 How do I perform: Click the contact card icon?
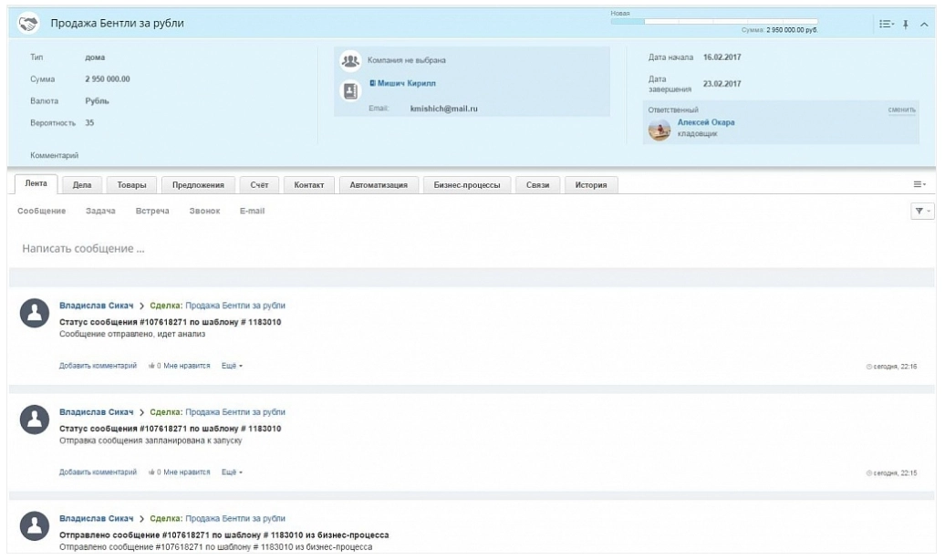pyautogui.click(x=348, y=89)
